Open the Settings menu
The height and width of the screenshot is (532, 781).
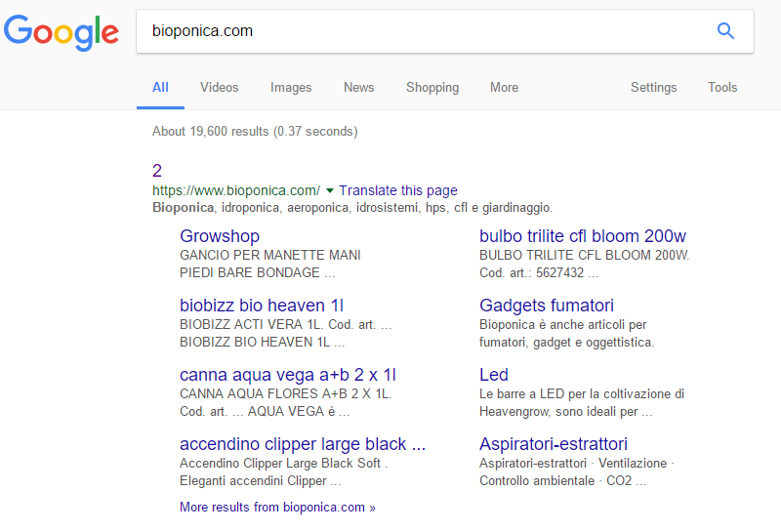653,87
